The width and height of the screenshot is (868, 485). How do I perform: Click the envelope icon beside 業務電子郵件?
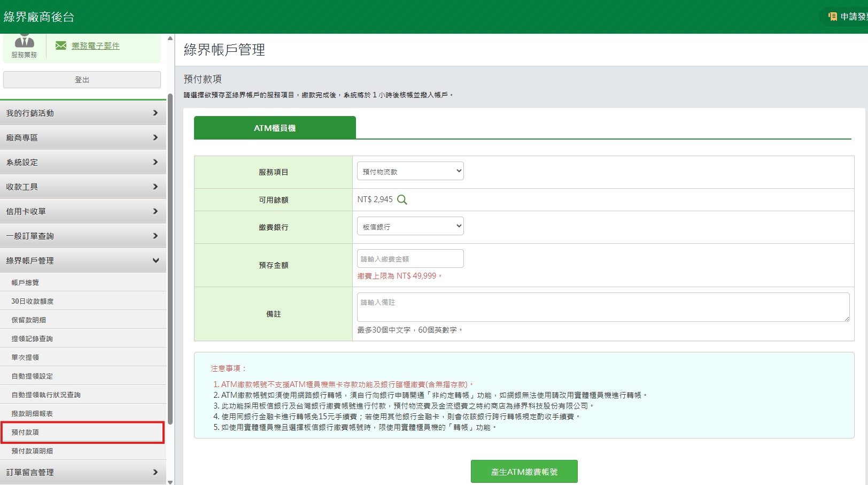[60, 45]
